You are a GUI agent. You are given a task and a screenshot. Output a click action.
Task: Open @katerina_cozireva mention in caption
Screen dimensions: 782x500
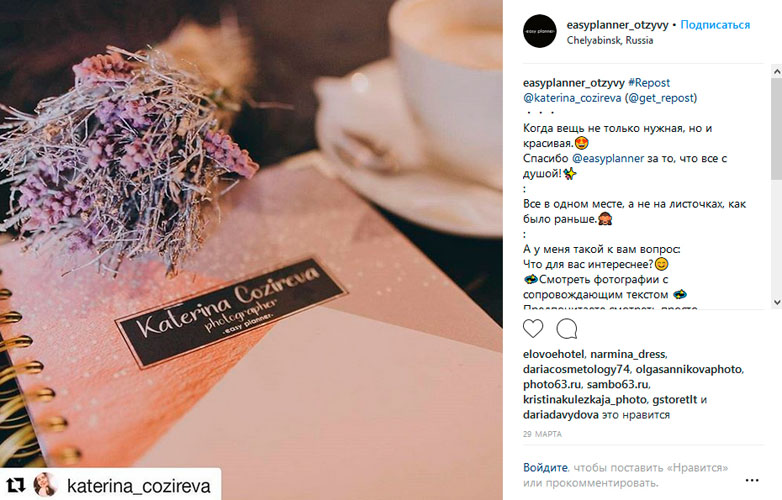[572, 98]
